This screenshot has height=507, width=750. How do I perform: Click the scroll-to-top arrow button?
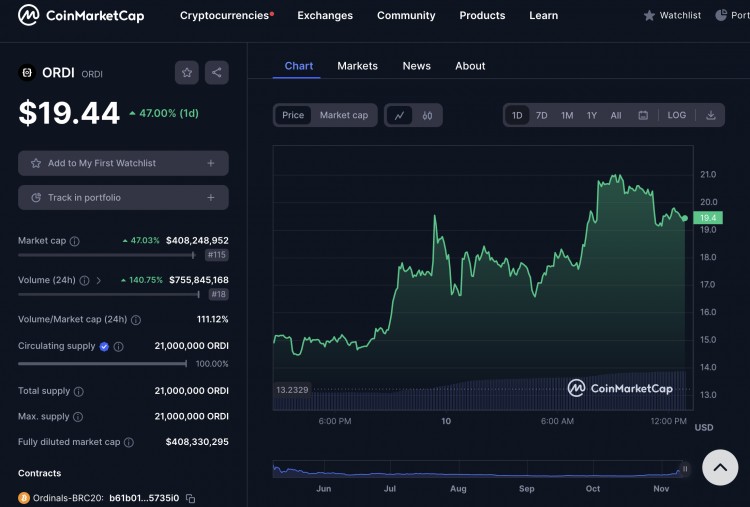[x=720, y=467]
